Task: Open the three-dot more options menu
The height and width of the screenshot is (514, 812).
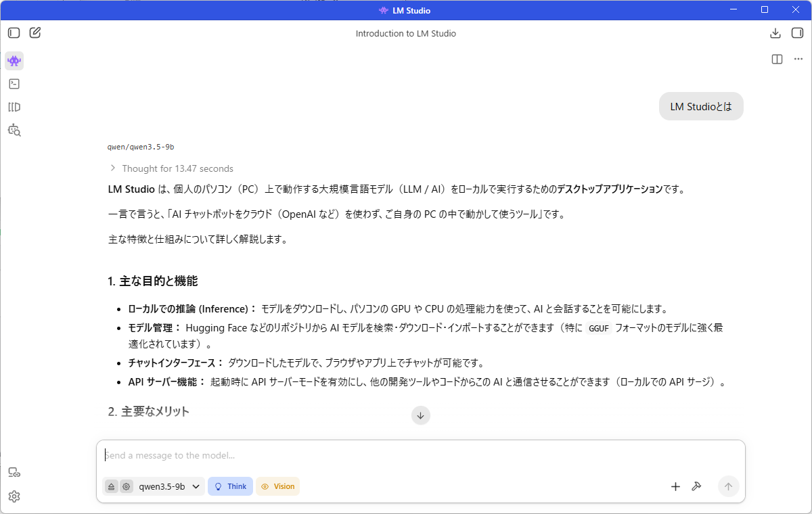Action: click(x=798, y=60)
